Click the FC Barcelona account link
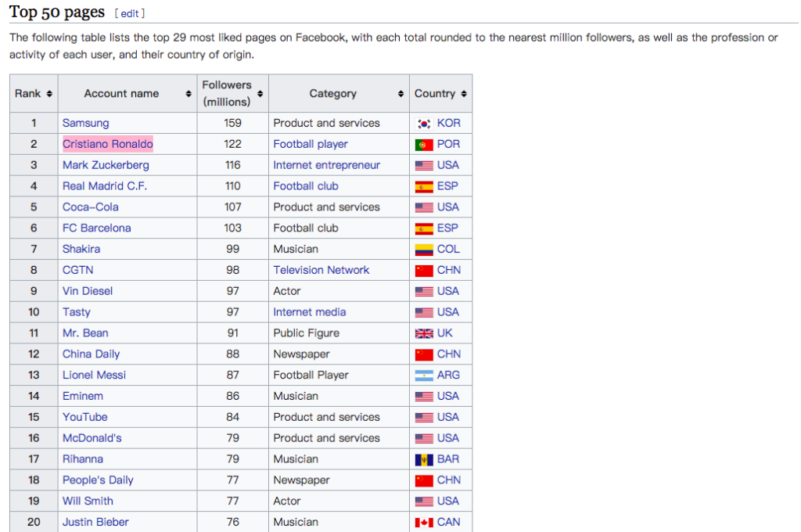 [x=96, y=228]
